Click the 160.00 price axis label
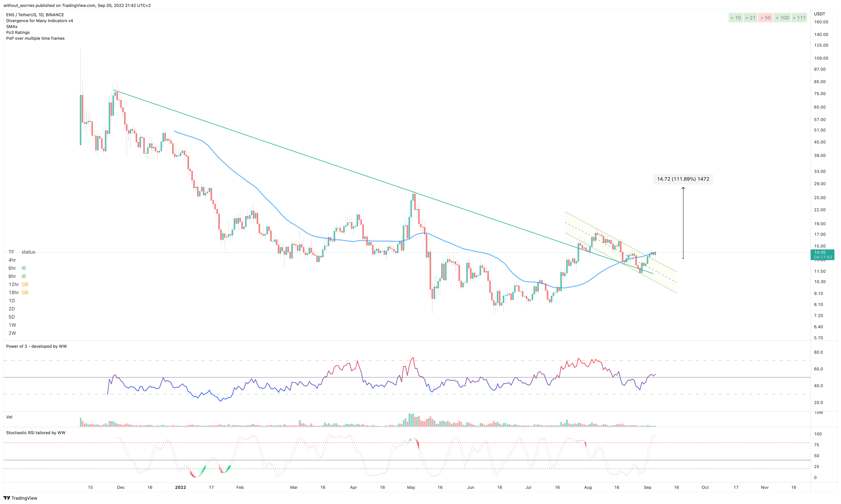Viewport: 841px width, 504px height. (821, 22)
